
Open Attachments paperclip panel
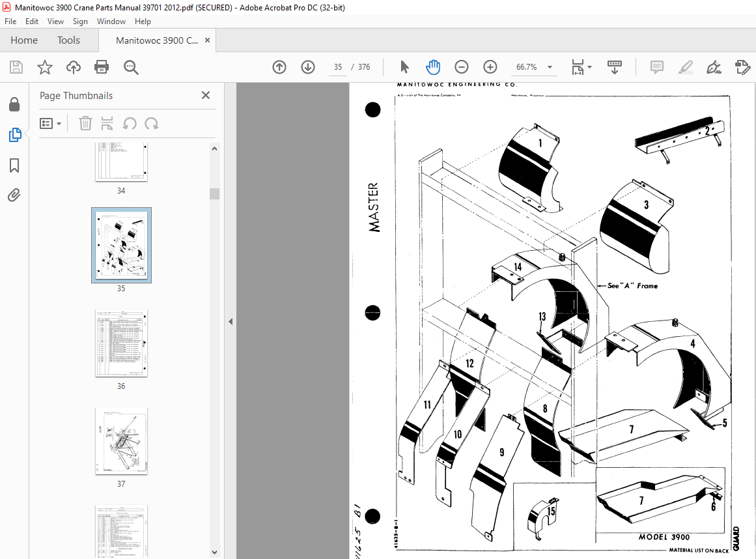pos(14,195)
